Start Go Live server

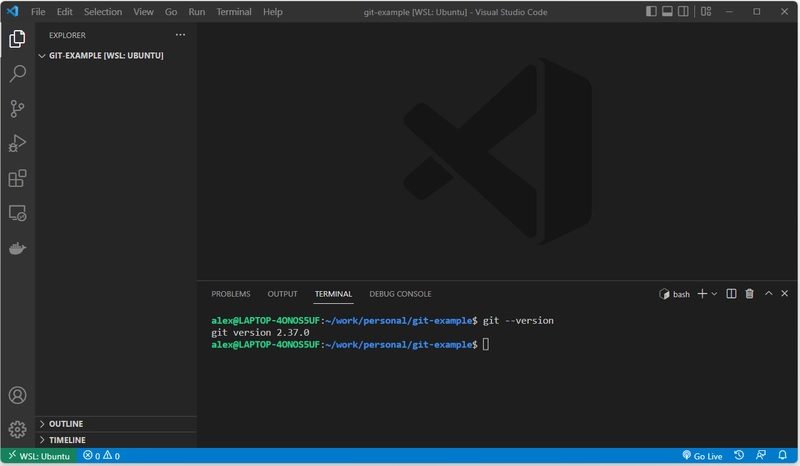pyautogui.click(x=702, y=456)
